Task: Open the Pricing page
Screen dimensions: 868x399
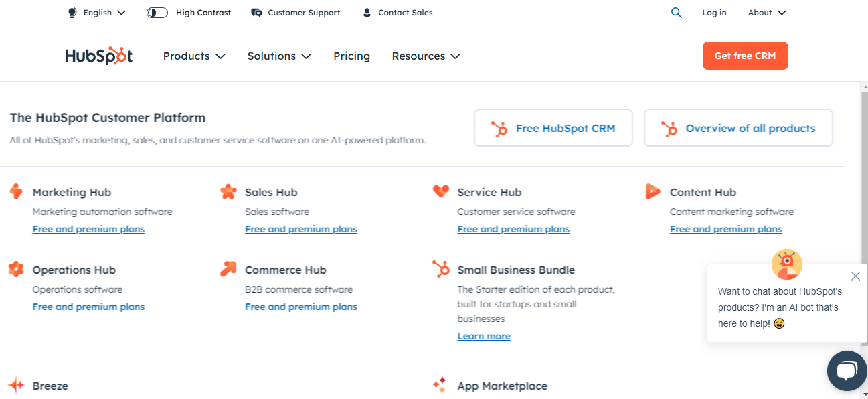Action: click(x=351, y=56)
